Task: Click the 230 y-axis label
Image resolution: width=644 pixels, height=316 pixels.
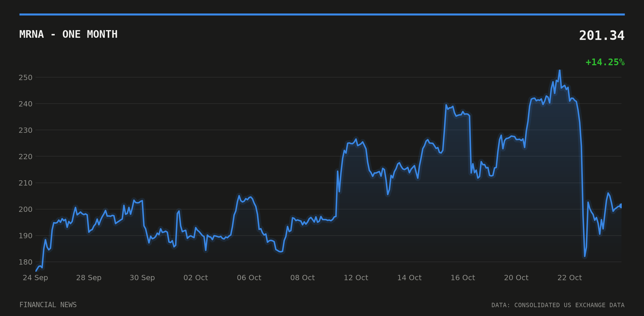Action: (25, 130)
